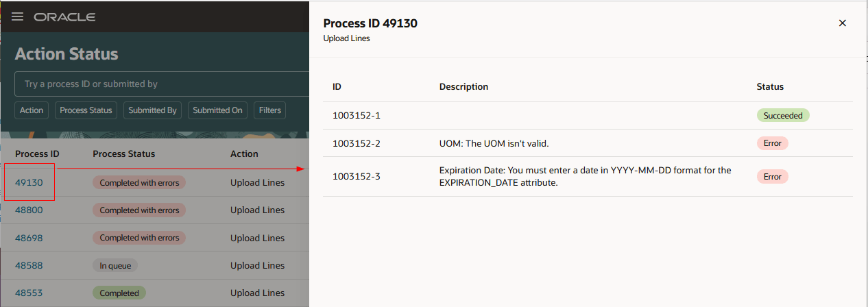Click Completed with errors badge for 48800
Screen dimensions: 868x307
coord(139,210)
